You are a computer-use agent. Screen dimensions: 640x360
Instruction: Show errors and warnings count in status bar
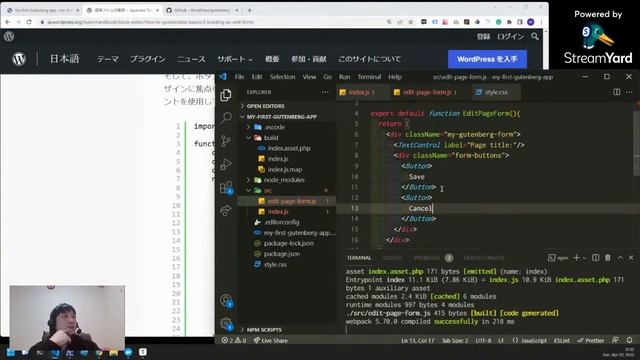[234, 340]
